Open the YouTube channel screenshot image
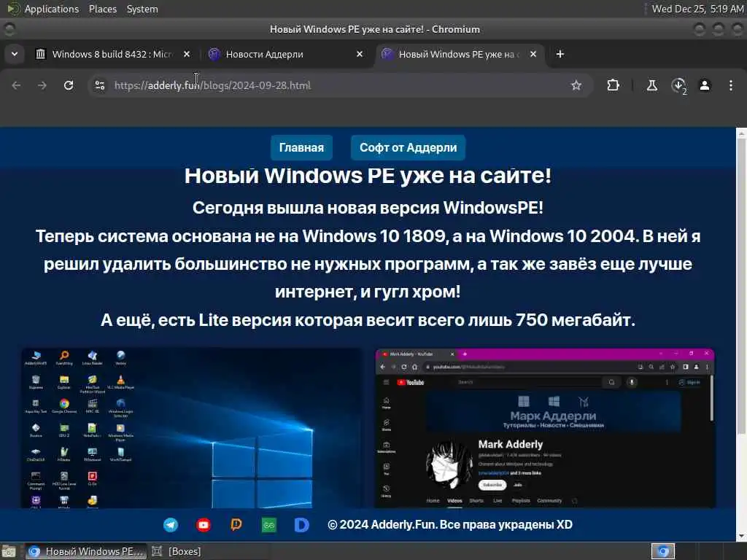Image resolution: width=747 pixels, height=560 pixels. (545, 428)
